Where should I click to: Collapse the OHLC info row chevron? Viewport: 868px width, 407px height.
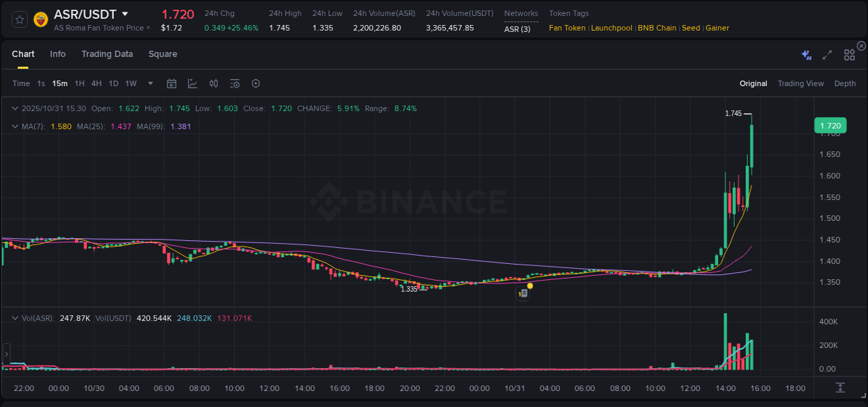pyautogui.click(x=15, y=108)
